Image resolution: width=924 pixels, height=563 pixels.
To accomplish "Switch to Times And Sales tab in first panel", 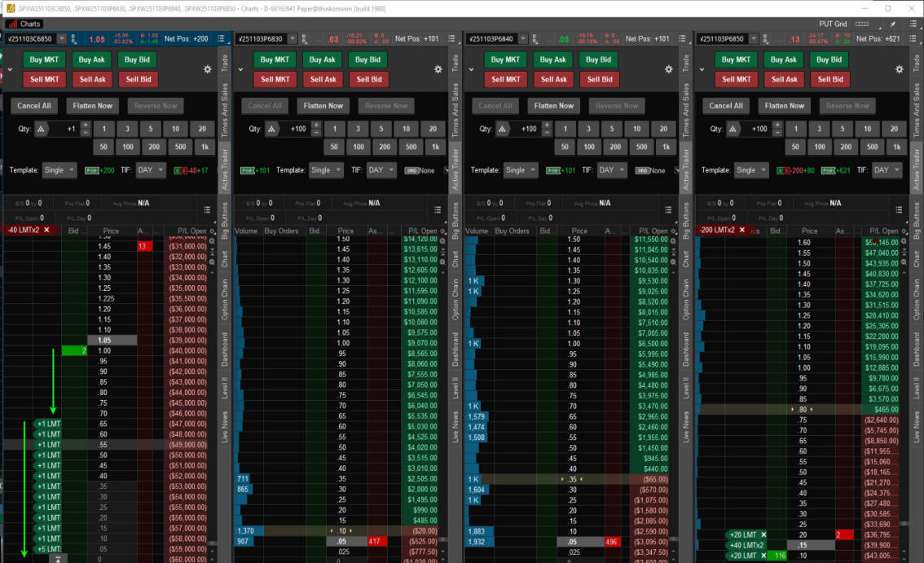I will [225, 111].
